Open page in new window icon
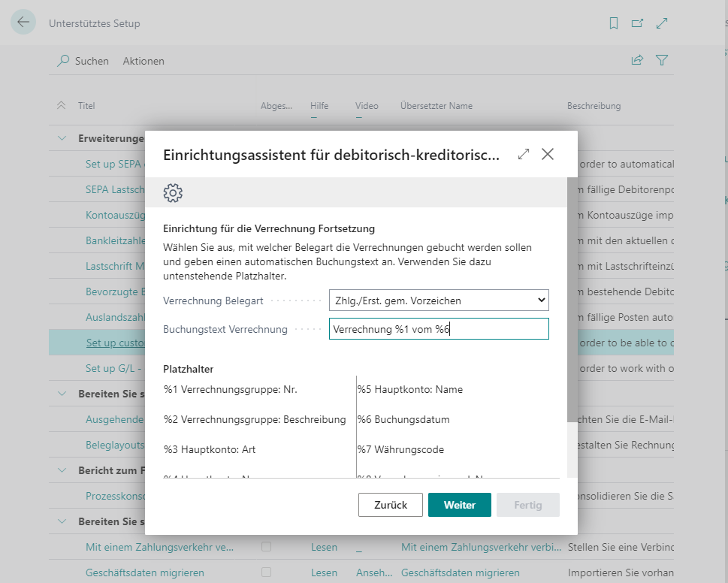 tap(637, 23)
